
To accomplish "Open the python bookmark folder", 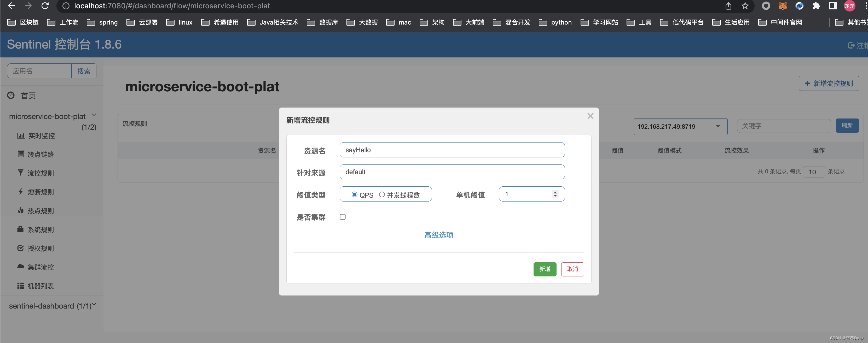I will [555, 22].
